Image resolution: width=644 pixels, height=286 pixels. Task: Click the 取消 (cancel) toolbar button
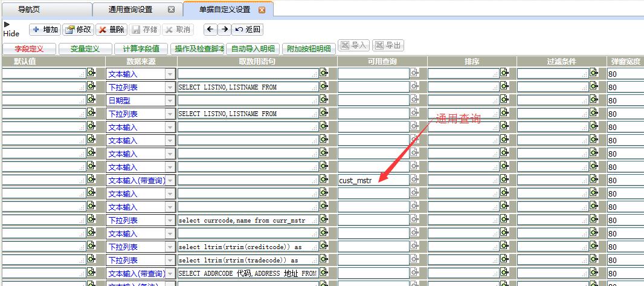coord(178,30)
